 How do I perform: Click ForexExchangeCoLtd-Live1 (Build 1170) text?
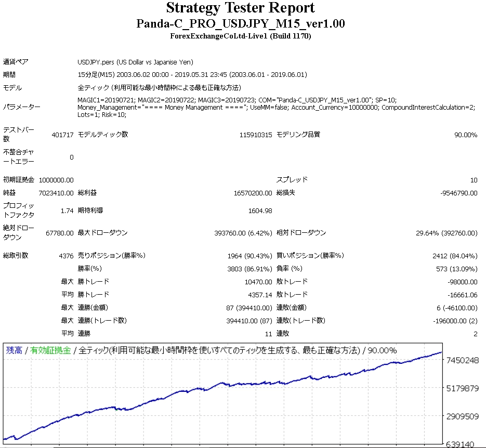(241, 36)
